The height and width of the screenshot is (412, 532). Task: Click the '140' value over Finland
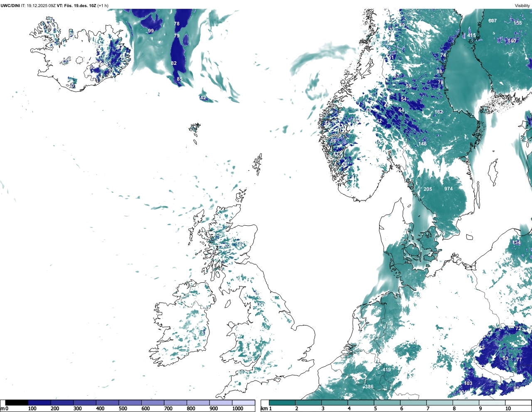pyautogui.click(x=512, y=41)
